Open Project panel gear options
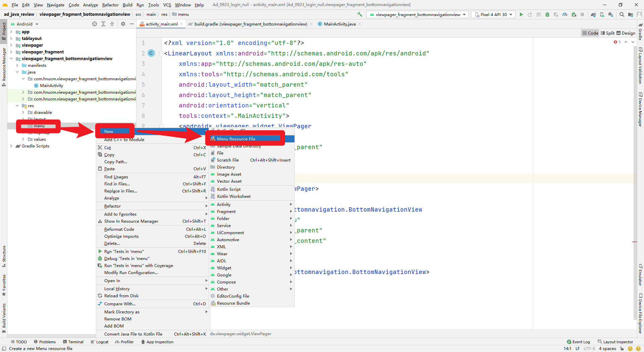 pos(123,24)
